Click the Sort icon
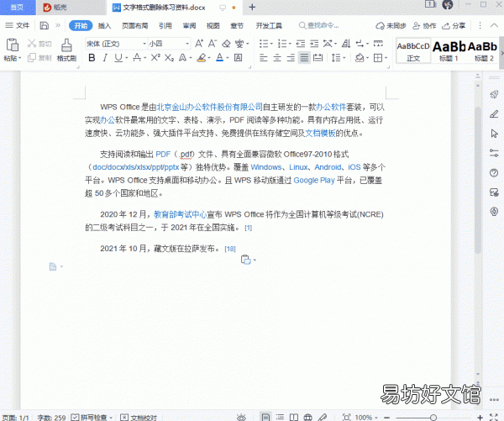The height and width of the screenshot is (421, 504). pyautogui.click(x=346, y=44)
